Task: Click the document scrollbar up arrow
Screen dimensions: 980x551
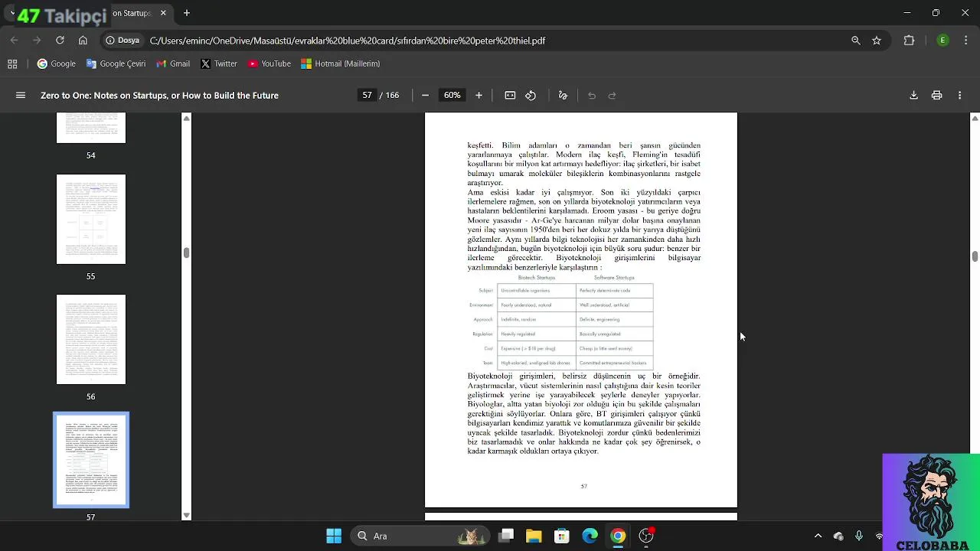Action: [975, 118]
